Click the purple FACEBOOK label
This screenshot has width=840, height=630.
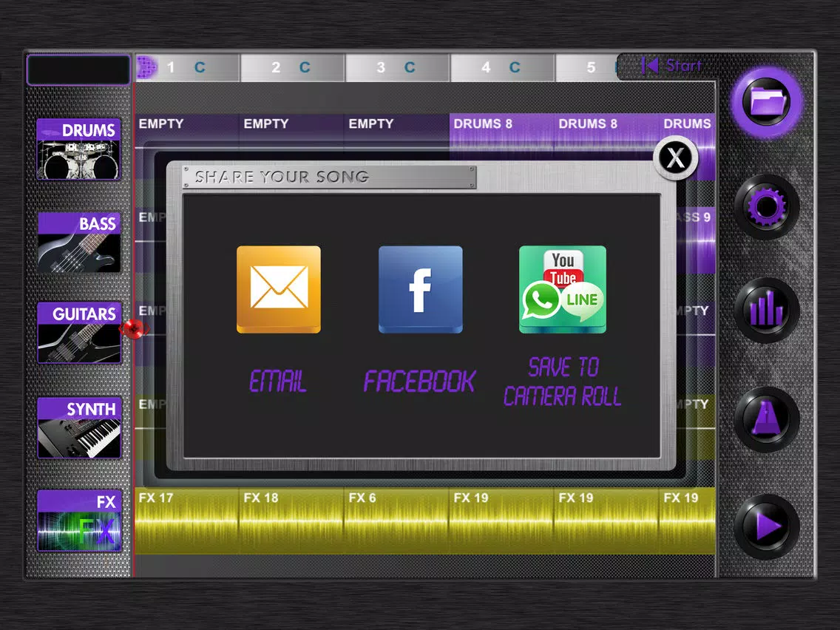pyautogui.click(x=419, y=382)
